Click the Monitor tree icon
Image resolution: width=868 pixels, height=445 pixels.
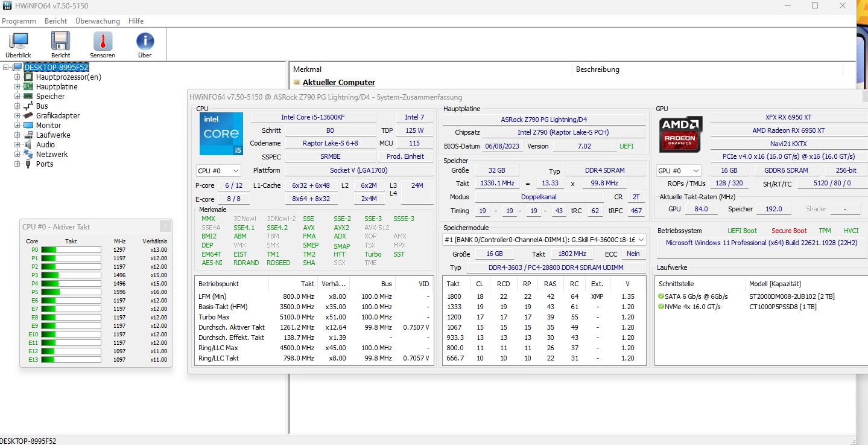28,126
